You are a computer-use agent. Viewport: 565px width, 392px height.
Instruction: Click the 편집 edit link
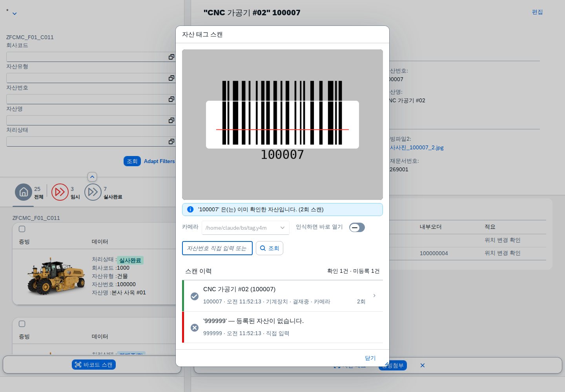coord(537,12)
